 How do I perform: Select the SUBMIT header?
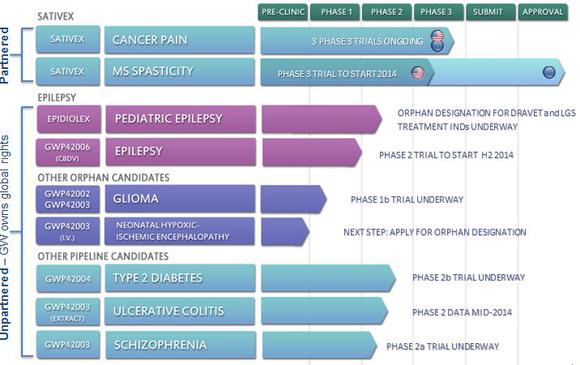tap(490, 12)
